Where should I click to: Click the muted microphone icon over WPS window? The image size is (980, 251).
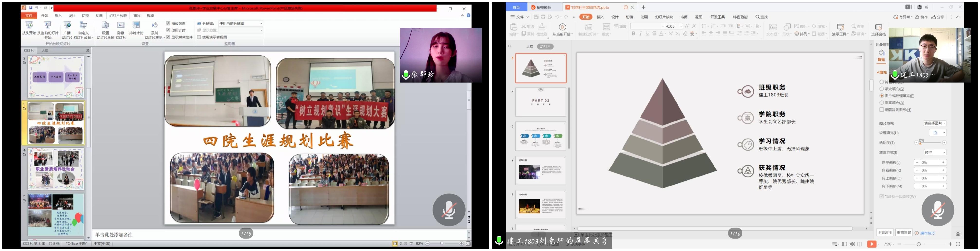[x=937, y=210]
